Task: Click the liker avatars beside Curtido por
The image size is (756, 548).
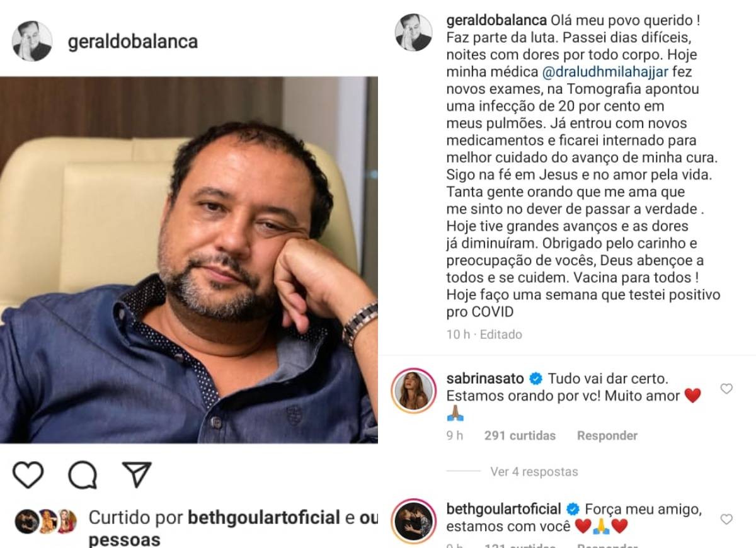Action: [x=46, y=521]
